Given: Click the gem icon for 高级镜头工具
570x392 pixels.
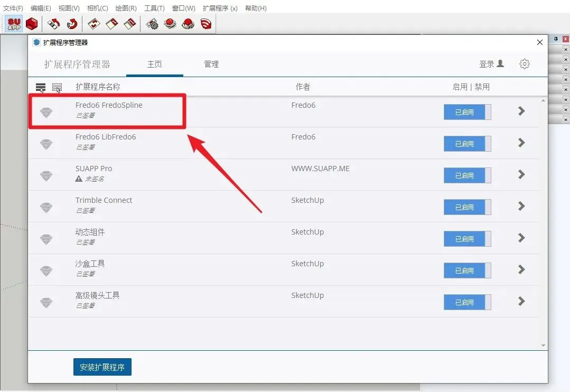Looking at the screenshot, I should (x=46, y=302).
